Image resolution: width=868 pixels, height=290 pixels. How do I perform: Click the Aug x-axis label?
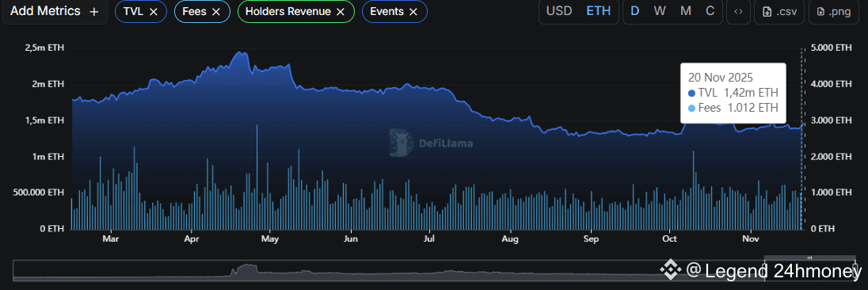click(510, 239)
